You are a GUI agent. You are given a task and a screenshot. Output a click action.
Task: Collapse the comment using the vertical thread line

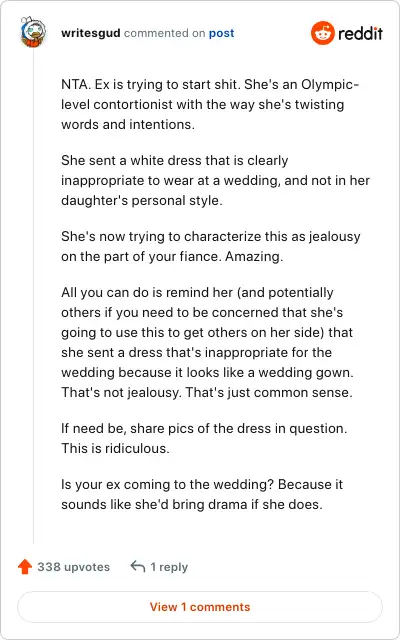[x=33, y=296]
